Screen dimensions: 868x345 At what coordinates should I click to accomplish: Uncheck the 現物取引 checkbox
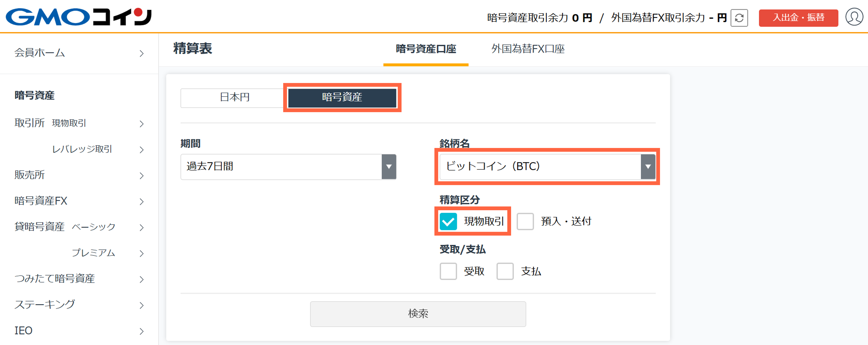pyautogui.click(x=448, y=221)
